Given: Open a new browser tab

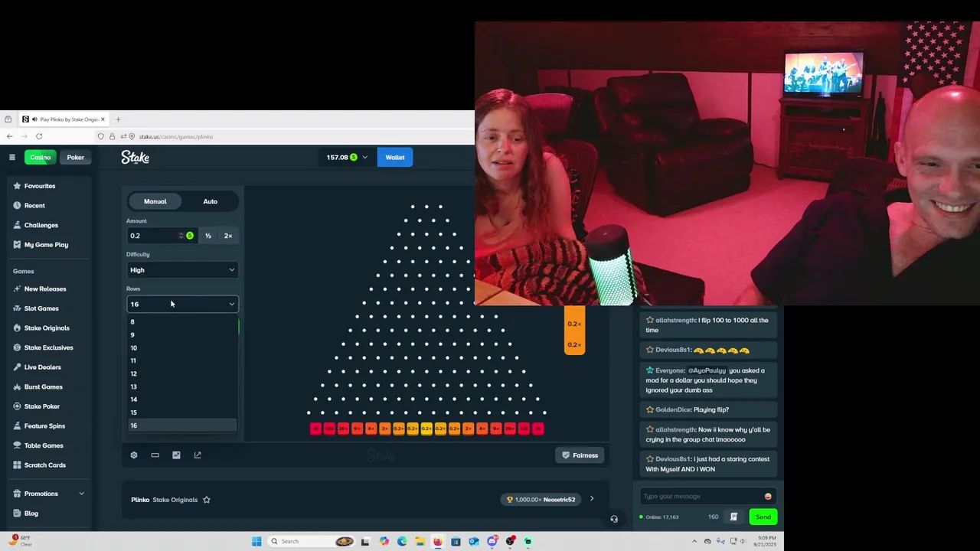Looking at the screenshot, I should coord(118,119).
